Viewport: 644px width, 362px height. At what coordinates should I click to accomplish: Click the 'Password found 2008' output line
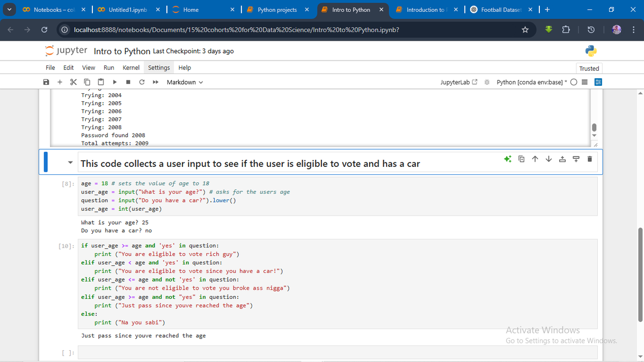113,135
